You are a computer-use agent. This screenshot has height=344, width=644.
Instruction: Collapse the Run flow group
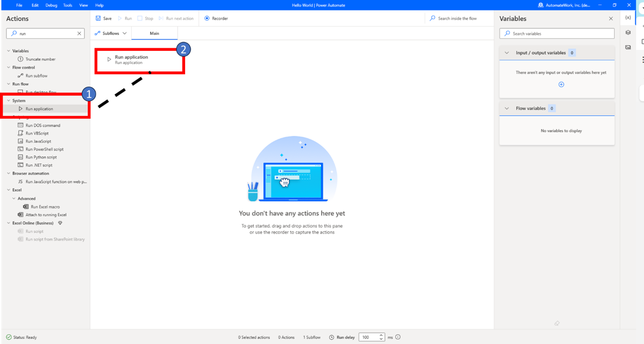point(8,84)
